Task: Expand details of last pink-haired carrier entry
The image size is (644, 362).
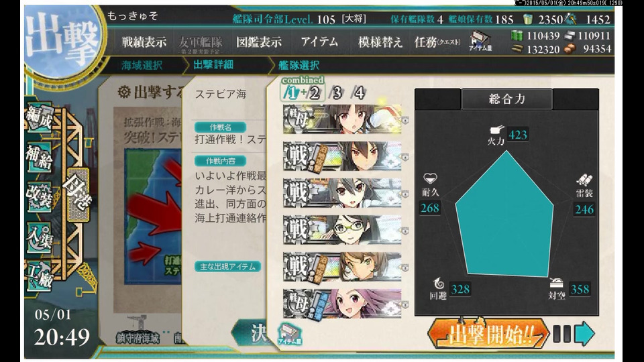Action: (405, 304)
